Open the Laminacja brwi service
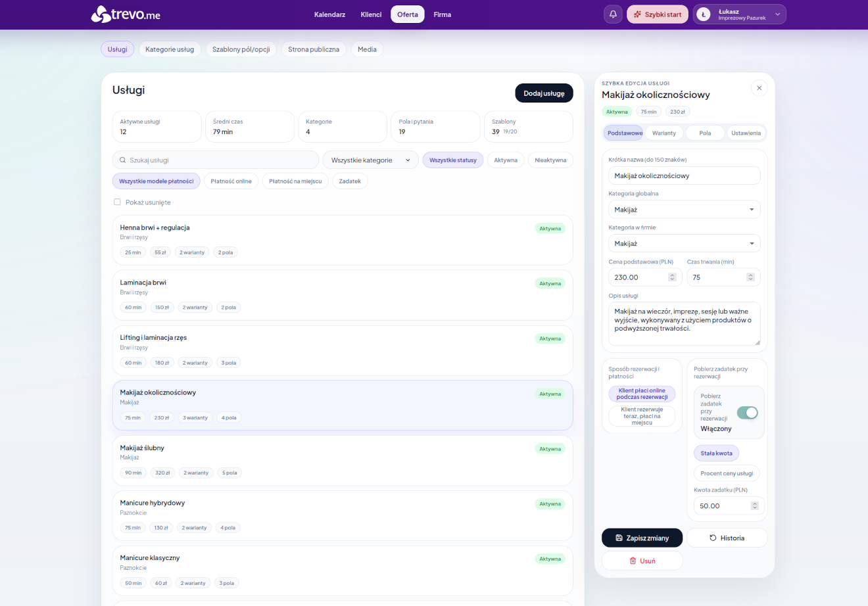This screenshot has height=606, width=868. (x=343, y=295)
